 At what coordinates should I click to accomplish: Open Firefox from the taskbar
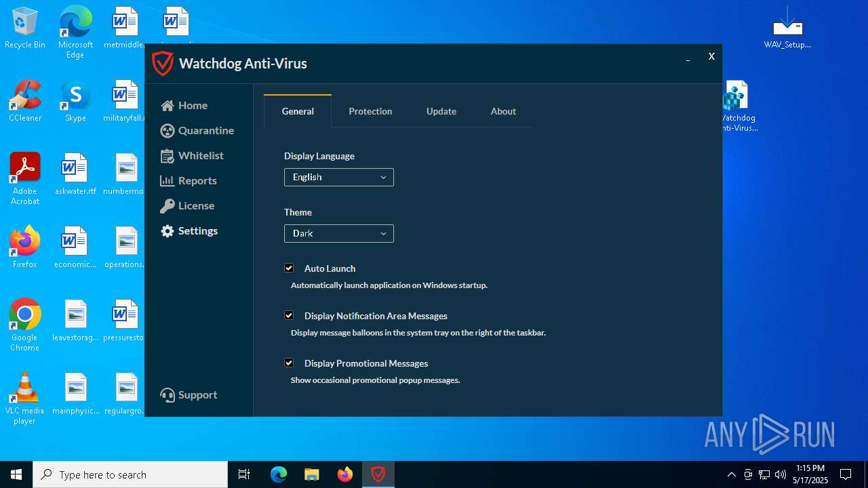click(x=345, y=474)
